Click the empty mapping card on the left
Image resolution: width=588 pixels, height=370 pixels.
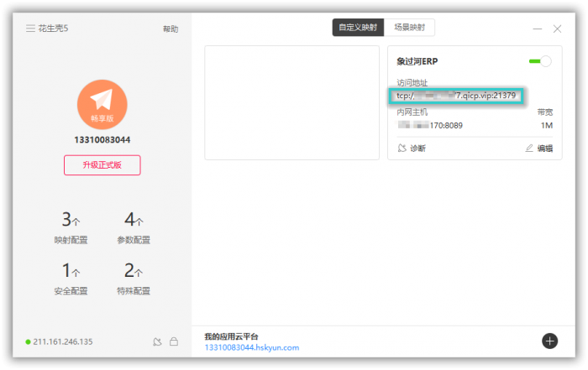click(x=291, y=102)
